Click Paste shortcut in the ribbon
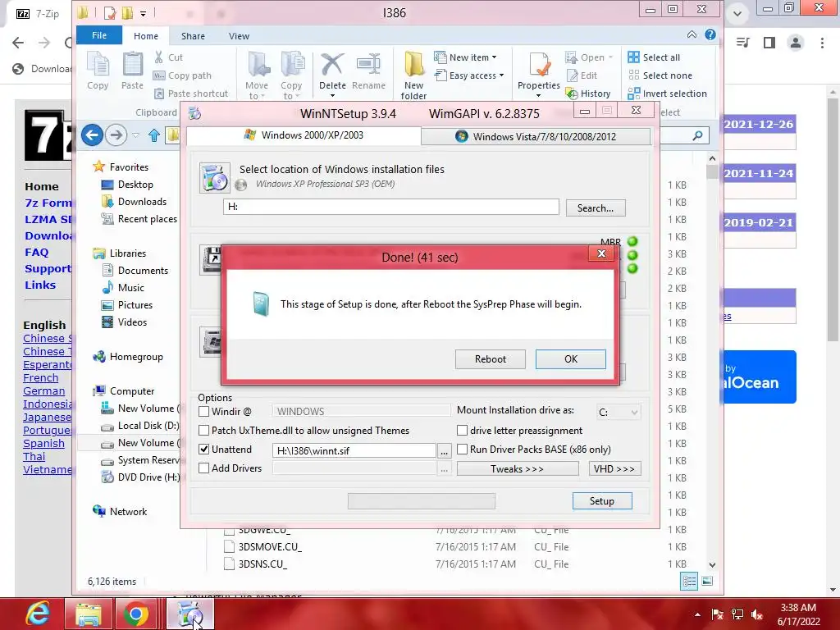 [x=190, y=94]
